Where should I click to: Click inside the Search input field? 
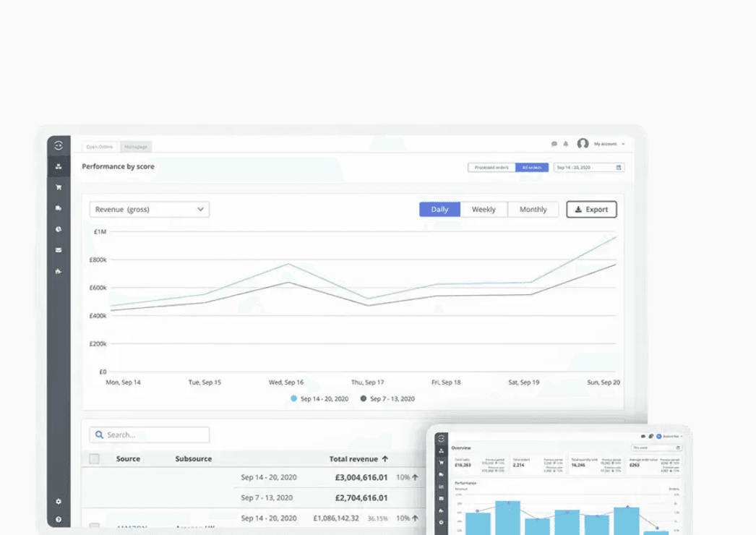[150, 435]
